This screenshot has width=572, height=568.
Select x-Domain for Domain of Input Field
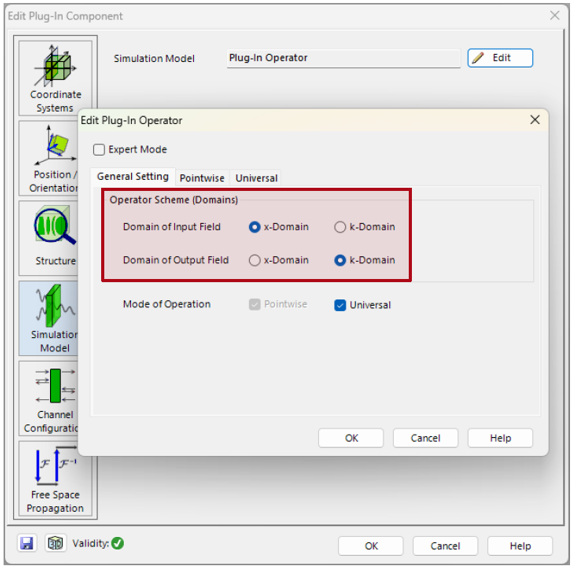point(254,227)
